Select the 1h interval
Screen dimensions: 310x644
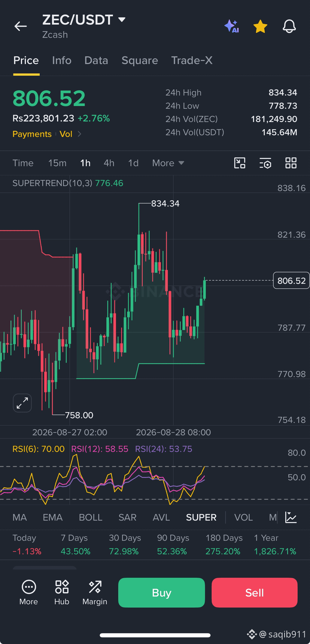point(85,163)
